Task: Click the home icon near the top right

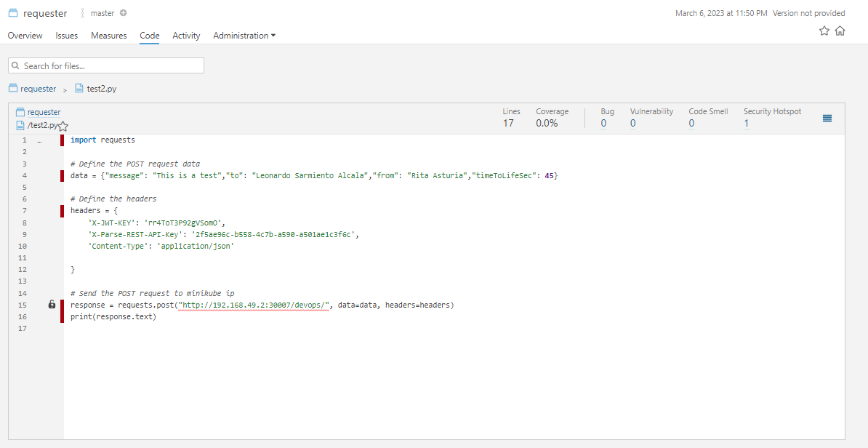Action: pos(841,31)
